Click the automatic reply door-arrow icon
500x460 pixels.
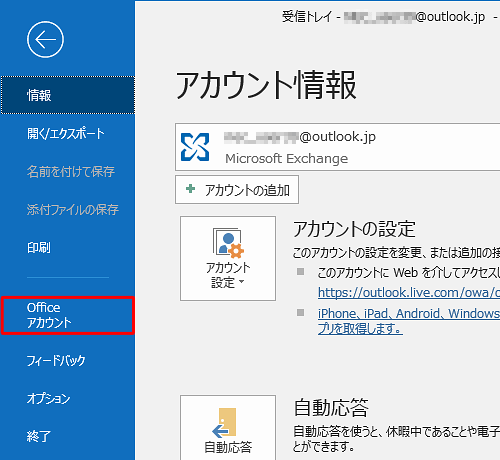(x=224, y=423)
